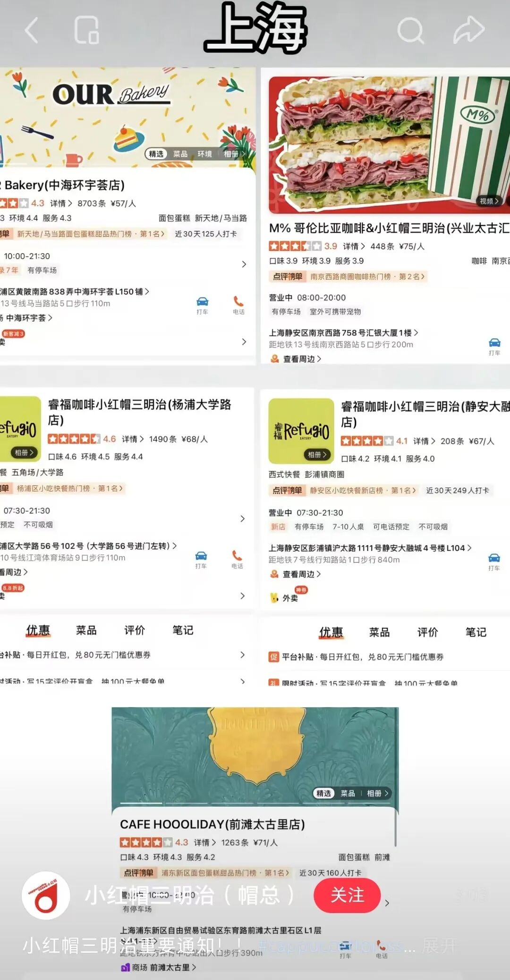
Task: Open 相册 album on Jing'an Refugio logo
Action: pyautogui.click(x=317, y=454)
